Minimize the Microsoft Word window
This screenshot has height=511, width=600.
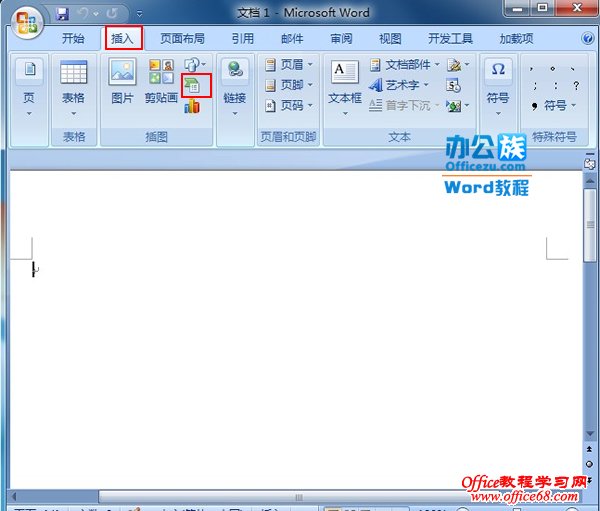tap(517, 9)
